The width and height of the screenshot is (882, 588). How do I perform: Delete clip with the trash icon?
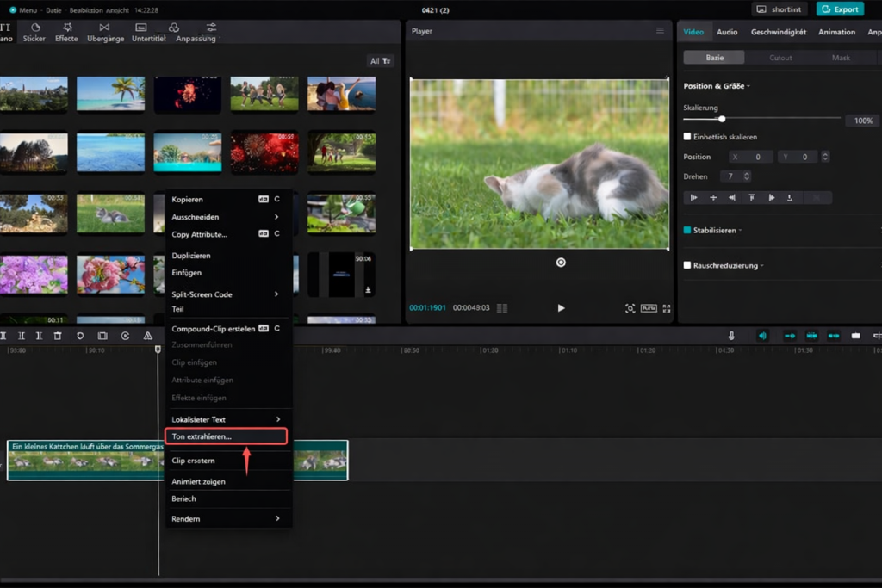click(58, 336)
